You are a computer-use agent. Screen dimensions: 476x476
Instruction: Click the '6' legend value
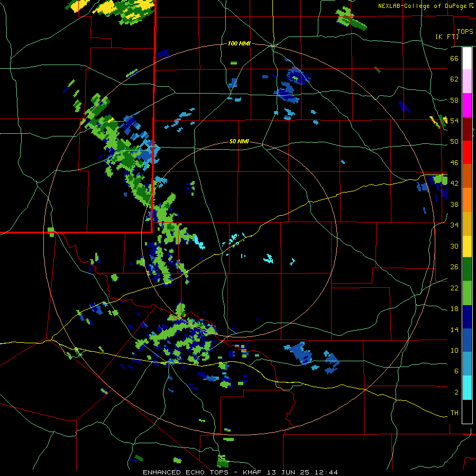pyautogui.click(x=456, y=371)
